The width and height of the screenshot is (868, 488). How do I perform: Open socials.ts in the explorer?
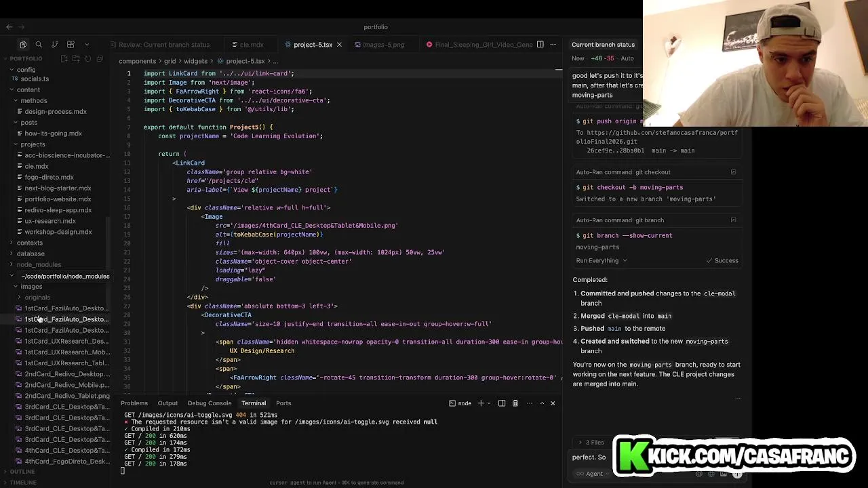[x=35, y=79]
